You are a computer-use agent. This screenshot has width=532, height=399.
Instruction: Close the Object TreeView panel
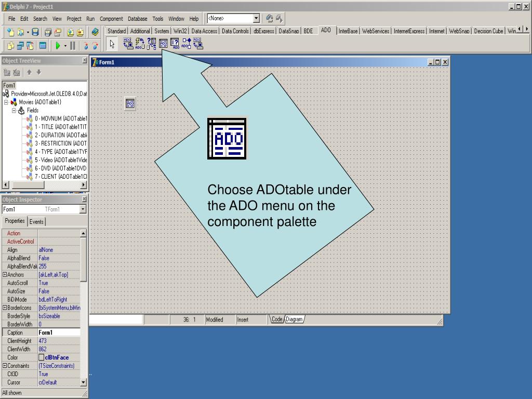point(85,60)
